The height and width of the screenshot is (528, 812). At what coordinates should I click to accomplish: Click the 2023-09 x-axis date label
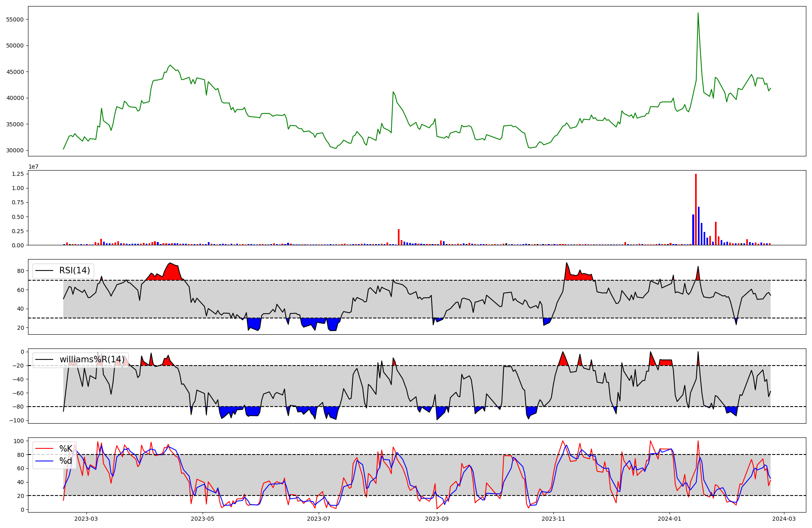[x=437, y=519]
